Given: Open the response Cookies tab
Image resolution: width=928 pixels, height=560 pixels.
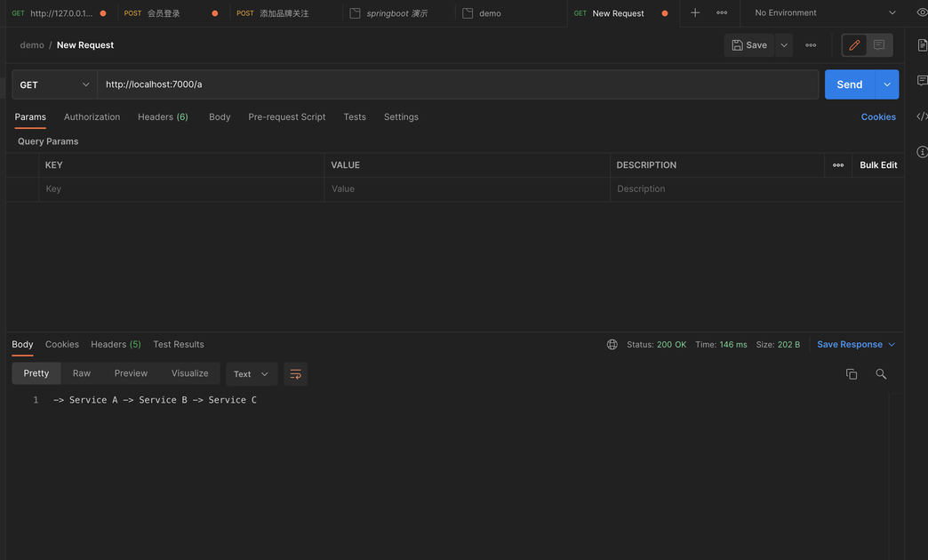Looking at the screenshot, I should click(62, 345).
